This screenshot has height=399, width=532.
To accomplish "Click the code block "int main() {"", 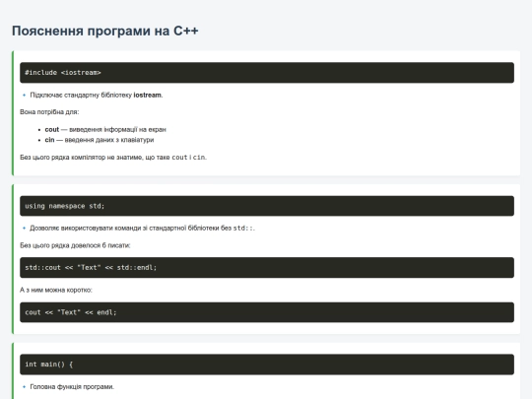I will coord(267,365).
